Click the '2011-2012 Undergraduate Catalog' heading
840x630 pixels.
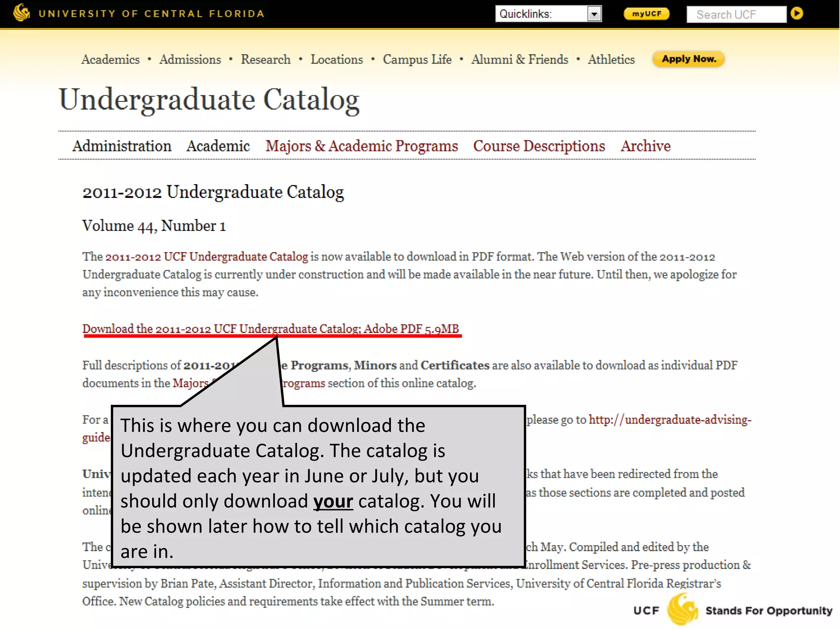(x=213, y=192)
